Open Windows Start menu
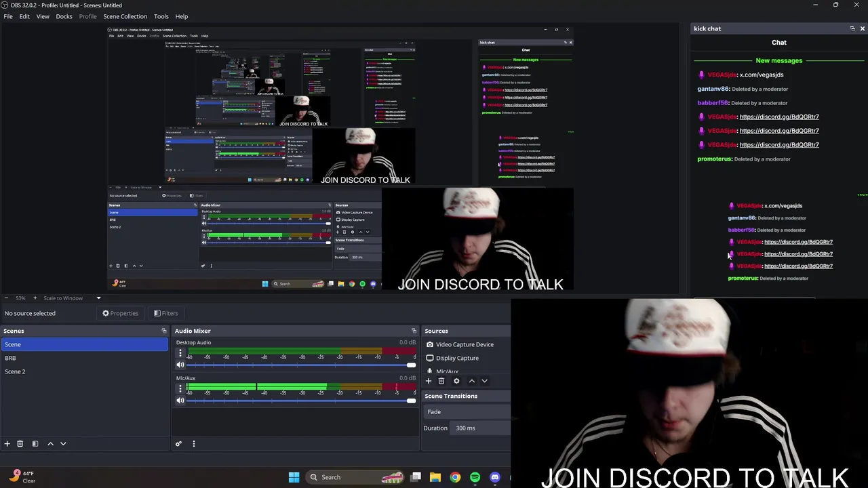Screen dimensions: 868x488 tap(294, 477)
